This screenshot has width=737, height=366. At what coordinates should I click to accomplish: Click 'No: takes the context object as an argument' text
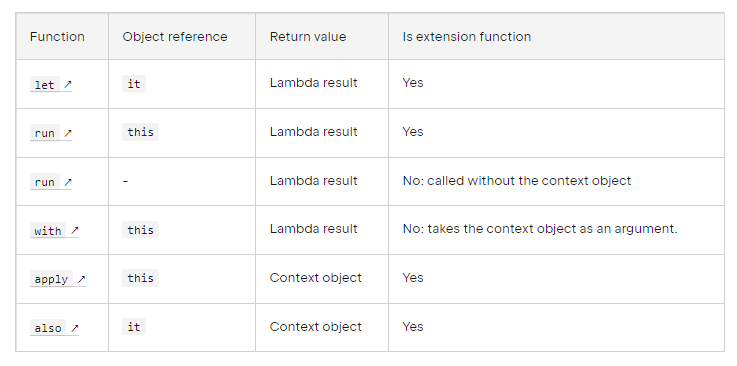540,229
